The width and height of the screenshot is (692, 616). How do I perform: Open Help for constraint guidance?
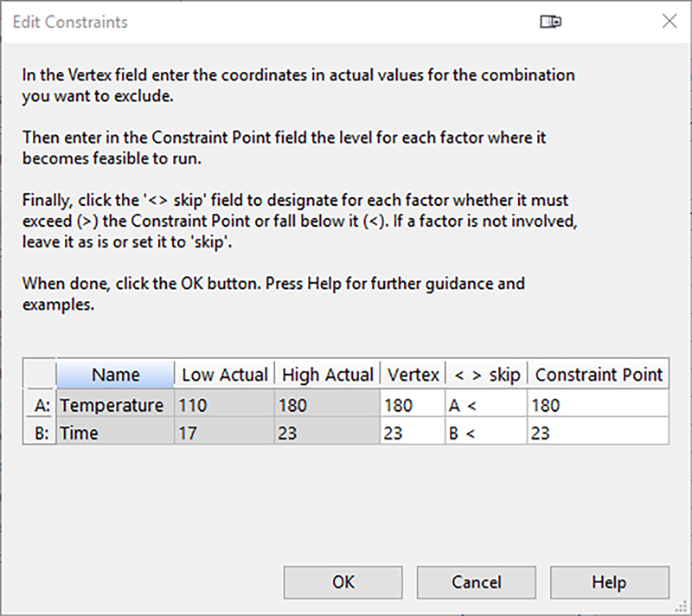(x=609, y=582)
